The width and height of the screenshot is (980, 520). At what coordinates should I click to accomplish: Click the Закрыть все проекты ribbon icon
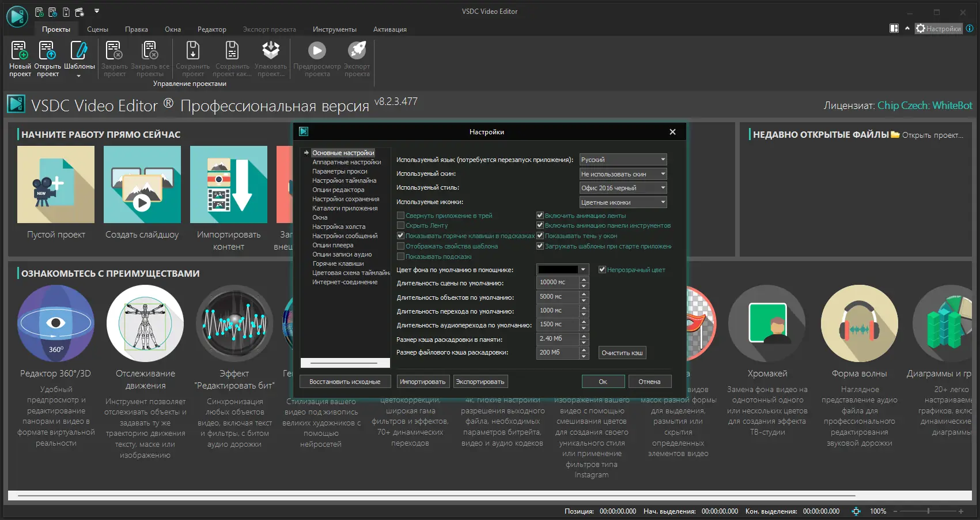150,51
